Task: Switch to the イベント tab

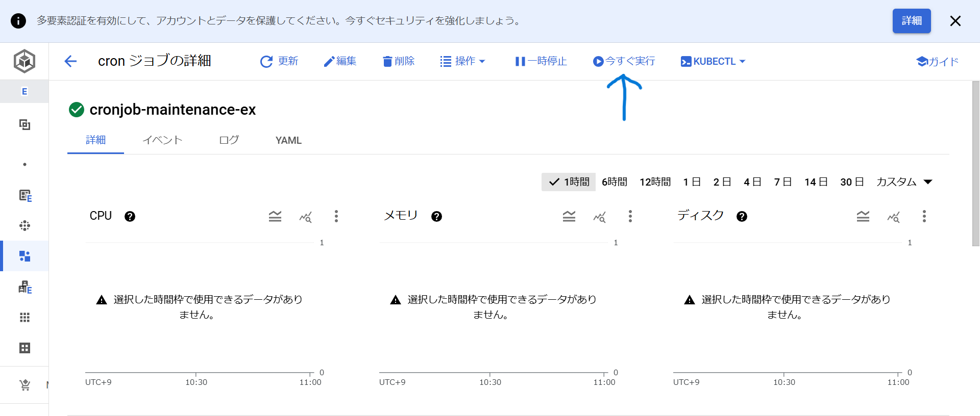Action: pos(162,140)
